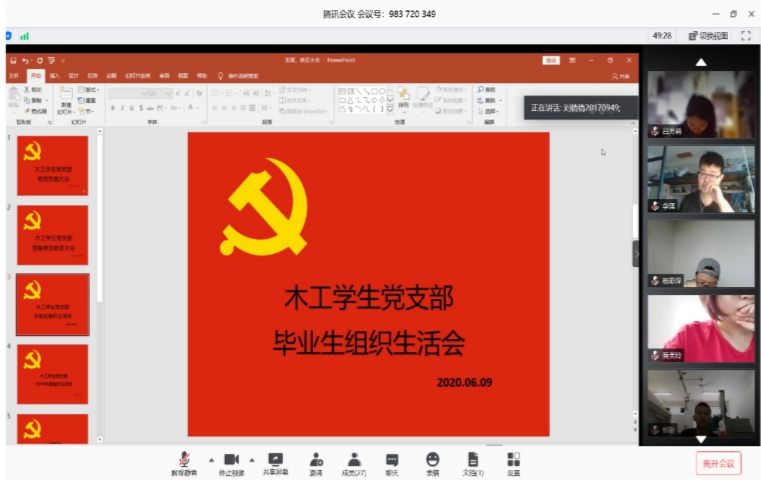This screenshot has height=480, width=761.
Task: Open the members (27) list
Action: (x=354, y=463)
